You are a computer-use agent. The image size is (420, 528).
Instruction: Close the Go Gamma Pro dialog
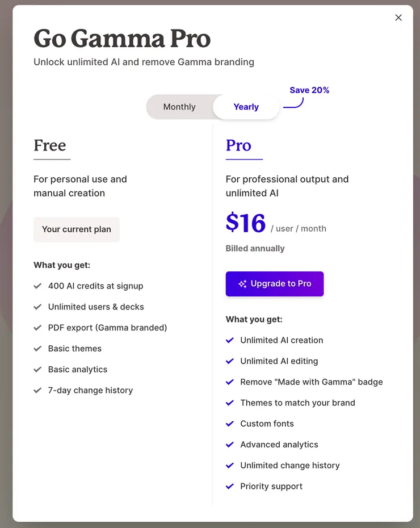[x=398, y=18]
